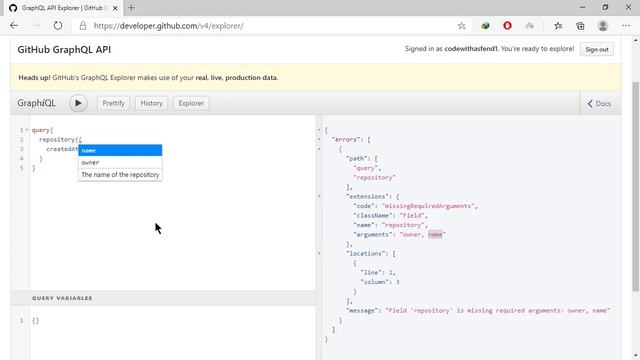
Task: Click the QUERY VARIABLES header
Action: coord(62,298)
